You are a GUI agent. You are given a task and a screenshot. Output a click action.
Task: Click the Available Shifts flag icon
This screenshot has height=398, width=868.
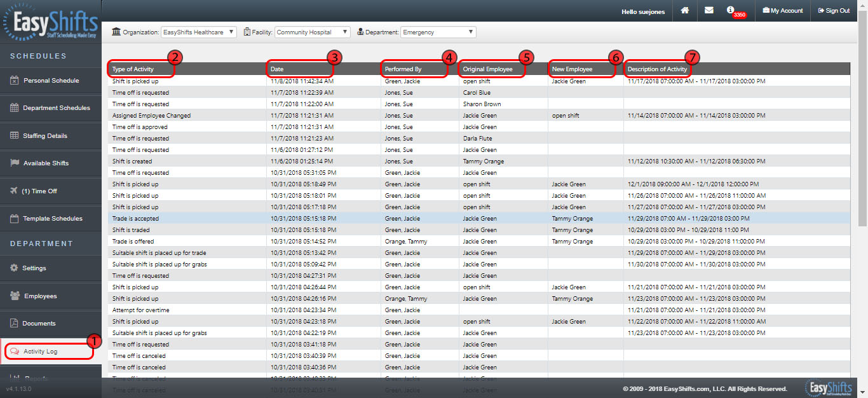15,163
